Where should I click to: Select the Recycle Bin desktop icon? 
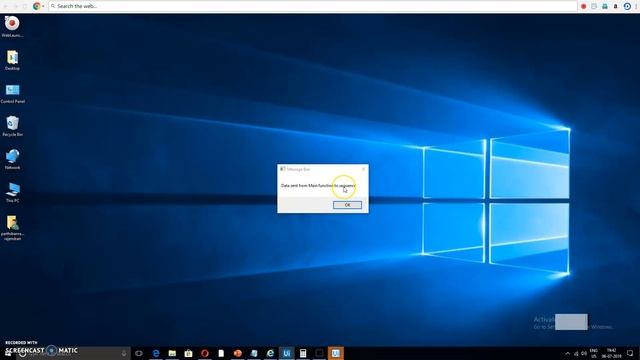click(x=12, y=126)
